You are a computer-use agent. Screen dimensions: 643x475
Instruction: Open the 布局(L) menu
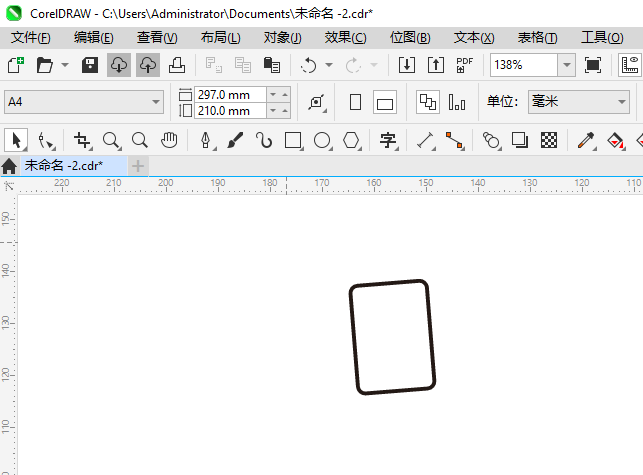(221, 38)
